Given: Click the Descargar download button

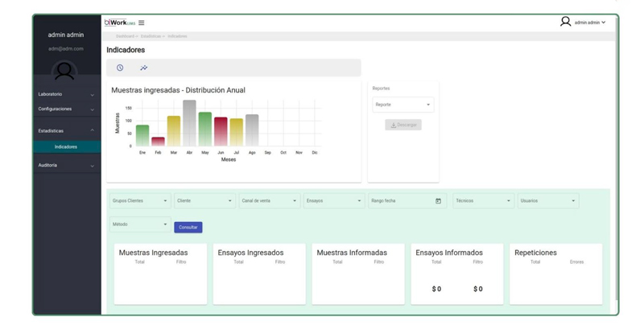Looking at the screenshot, I should (403, 125).
